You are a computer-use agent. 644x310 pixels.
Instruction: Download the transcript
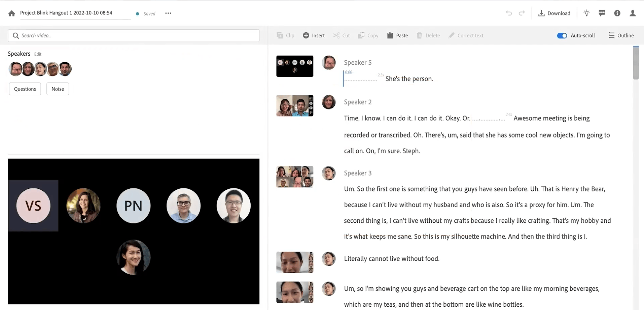tap(554, 13)
